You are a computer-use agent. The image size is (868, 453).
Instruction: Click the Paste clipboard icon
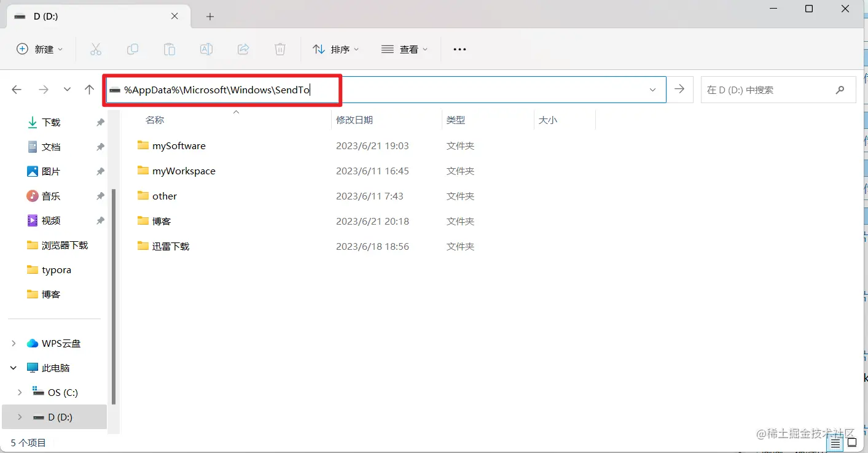pos(169,49)
